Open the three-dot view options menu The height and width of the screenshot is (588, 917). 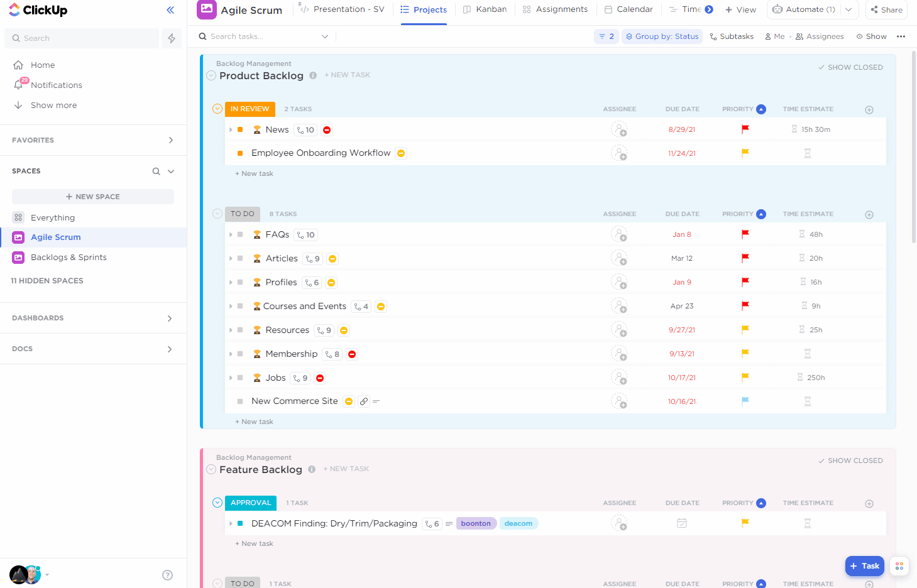tap(901, 36)
